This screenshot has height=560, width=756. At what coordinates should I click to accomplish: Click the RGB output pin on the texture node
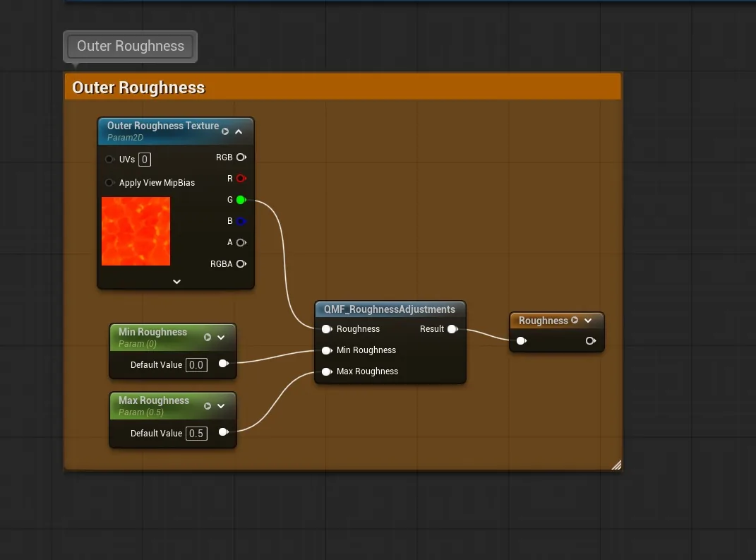tap(241, 157)
